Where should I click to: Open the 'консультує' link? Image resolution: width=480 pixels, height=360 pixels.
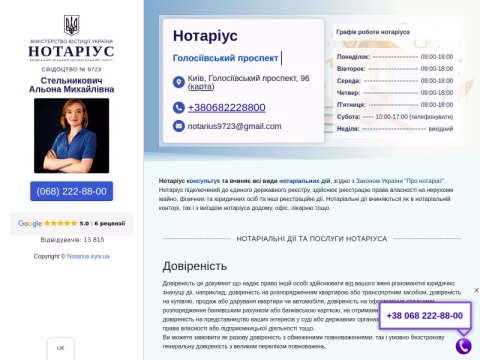point(203,181)
